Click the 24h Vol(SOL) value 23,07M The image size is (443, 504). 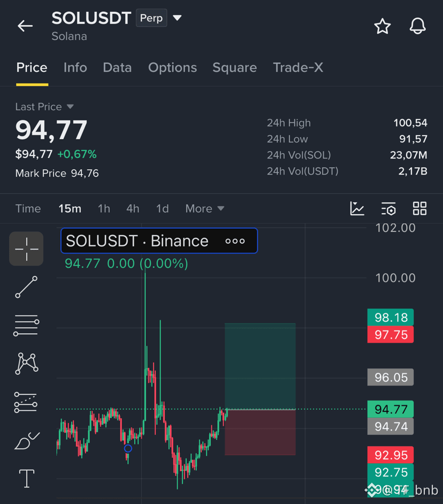click(x=409, y=155)
